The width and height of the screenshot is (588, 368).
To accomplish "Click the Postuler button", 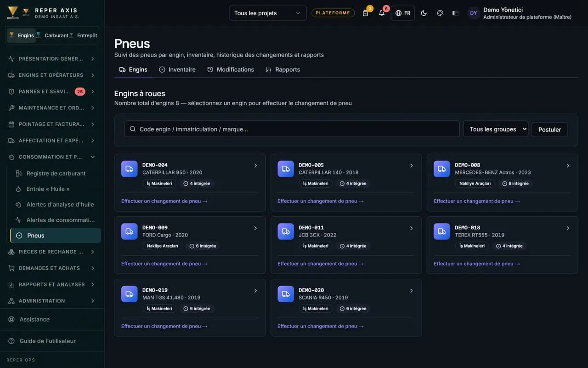I will tap(549, 130).
